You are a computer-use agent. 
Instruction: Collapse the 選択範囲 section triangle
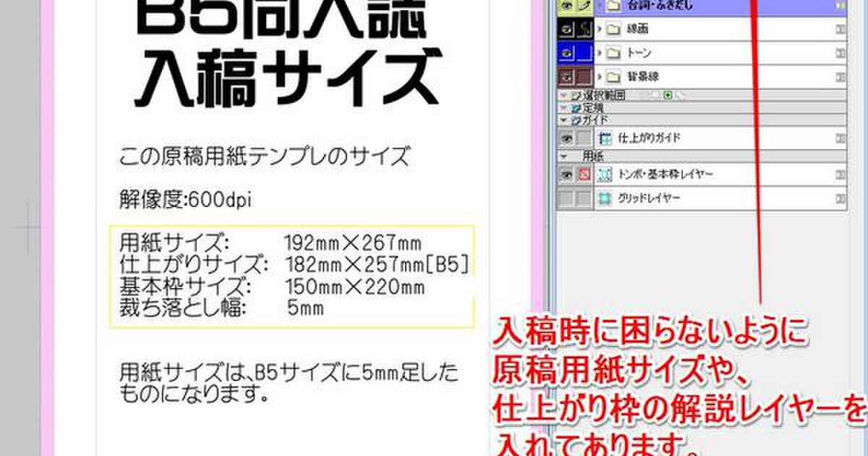564,95
